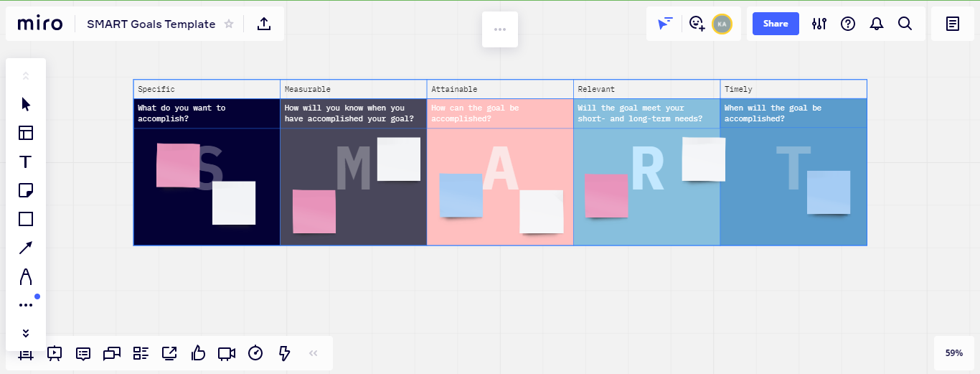Viewport: 980px width, 374px height.
Task: Open the activity lightning bolt icon
Action: click(x=284, y=353)
